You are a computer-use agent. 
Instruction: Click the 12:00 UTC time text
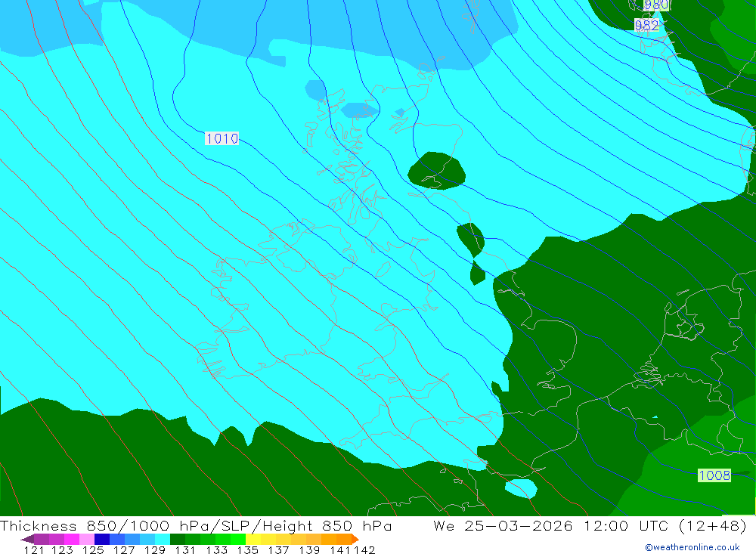coord(627,525)
